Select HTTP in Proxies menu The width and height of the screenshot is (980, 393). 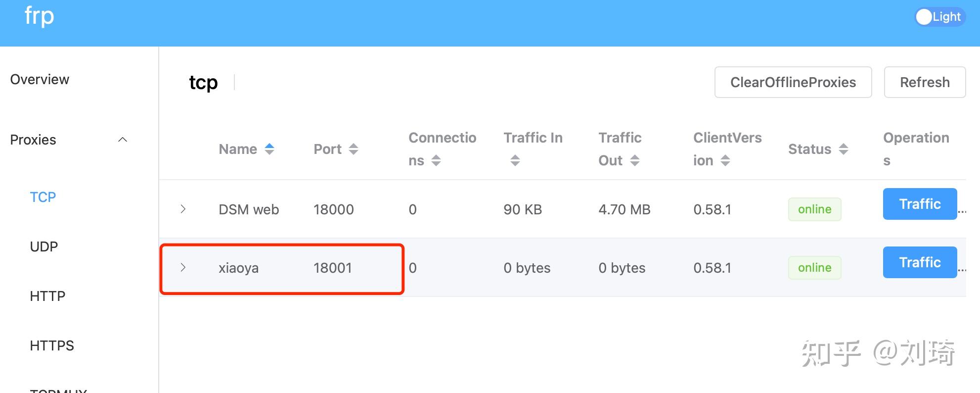[47, 296]
